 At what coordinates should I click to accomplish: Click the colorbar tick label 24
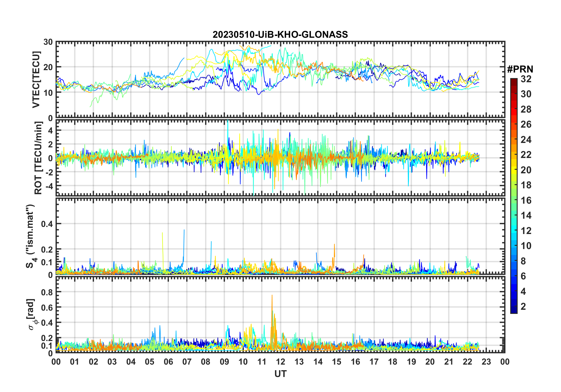[x=526, y=139]
